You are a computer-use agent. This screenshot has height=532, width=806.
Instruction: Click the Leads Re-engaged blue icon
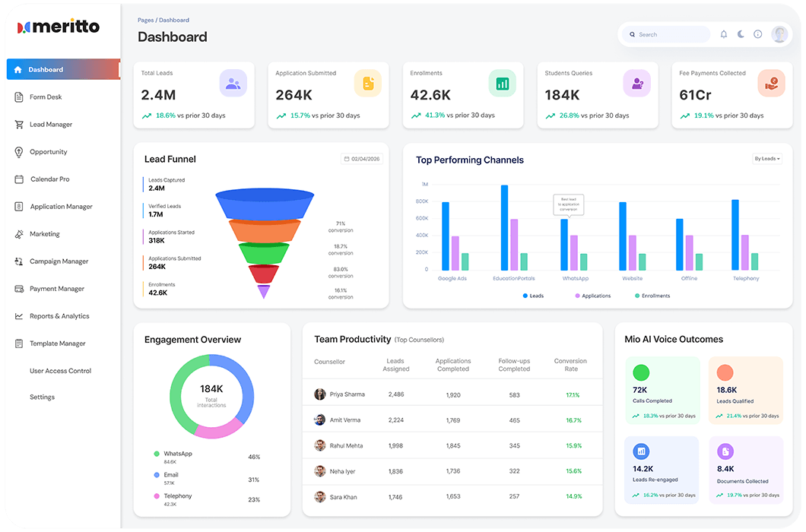point(641,451)
